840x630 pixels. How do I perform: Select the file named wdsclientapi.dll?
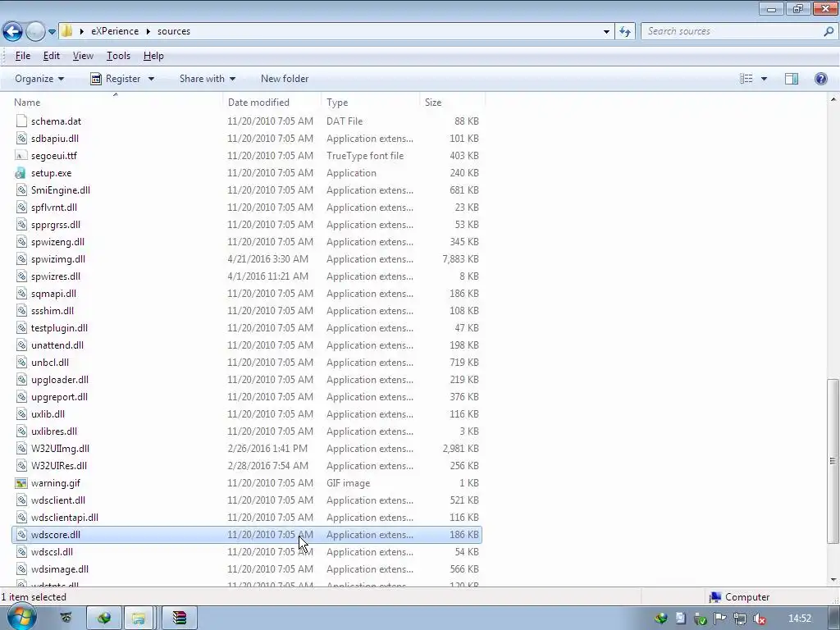[65, 518]
